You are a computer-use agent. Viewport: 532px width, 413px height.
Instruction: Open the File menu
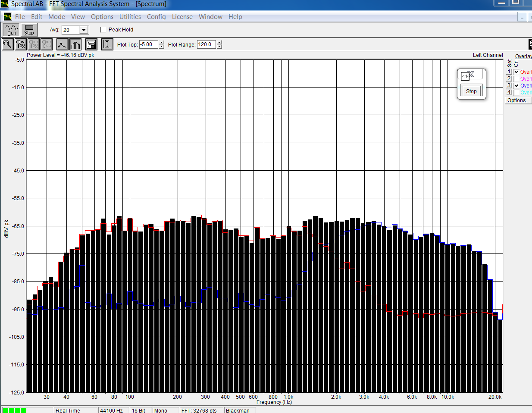(x=20, y=17)
